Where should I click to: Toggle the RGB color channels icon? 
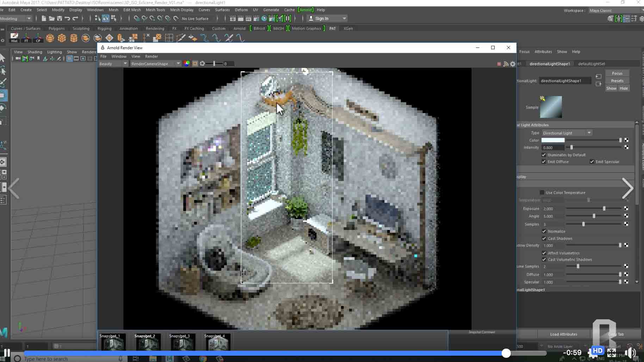click(x=187, y=63)
